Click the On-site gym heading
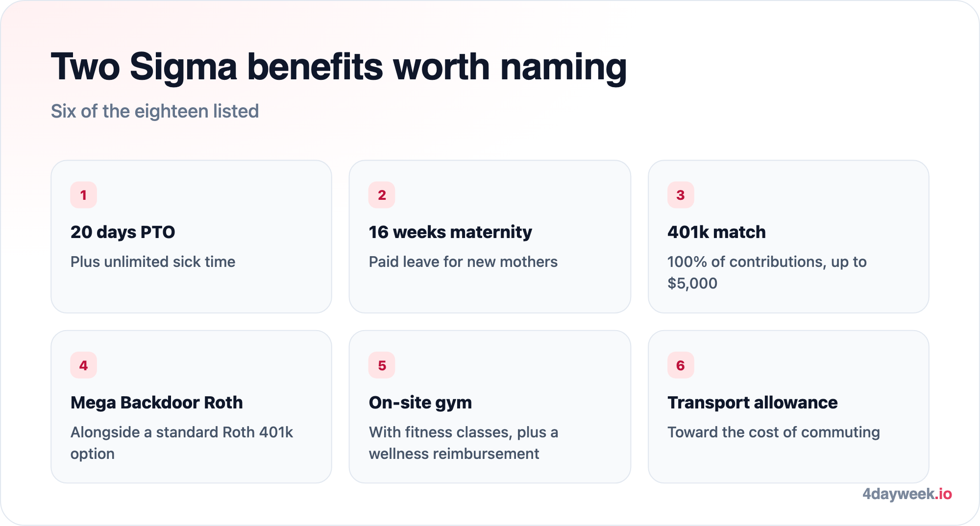 point(420,403)
